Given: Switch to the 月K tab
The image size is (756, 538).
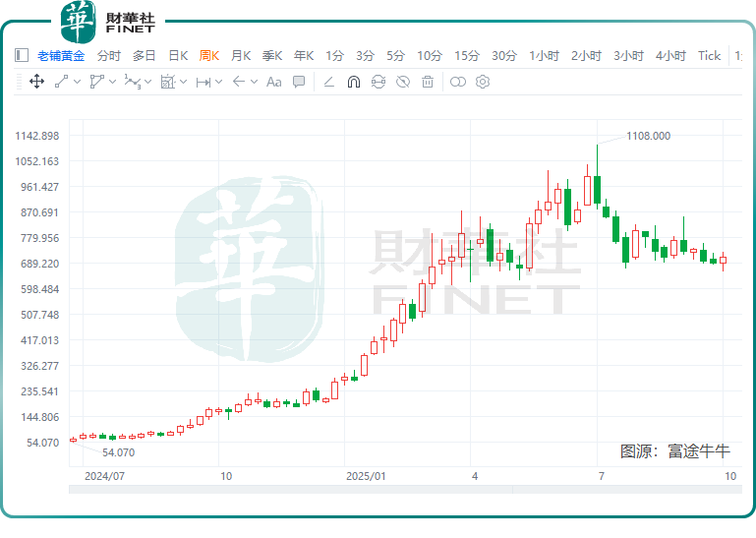Looking at the screenshot, I should (x=241, y=56).
